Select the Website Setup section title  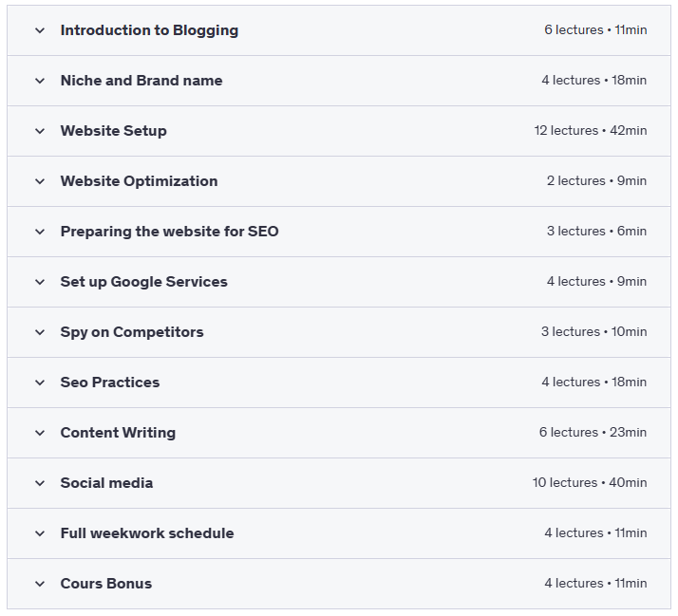click(113, 131)
